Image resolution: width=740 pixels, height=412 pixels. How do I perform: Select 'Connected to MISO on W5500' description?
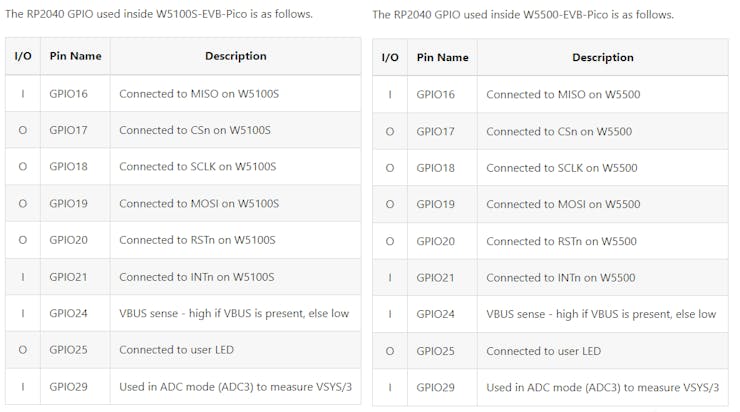coord(563,95)
